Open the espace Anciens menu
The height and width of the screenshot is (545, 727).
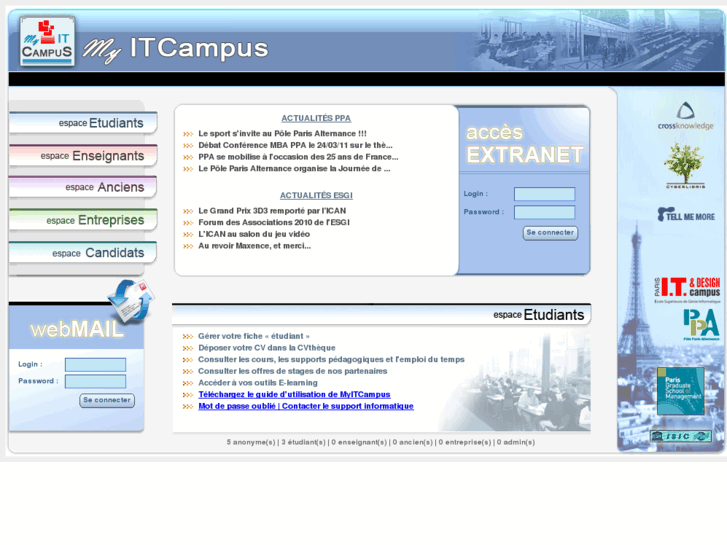point(83,187)
